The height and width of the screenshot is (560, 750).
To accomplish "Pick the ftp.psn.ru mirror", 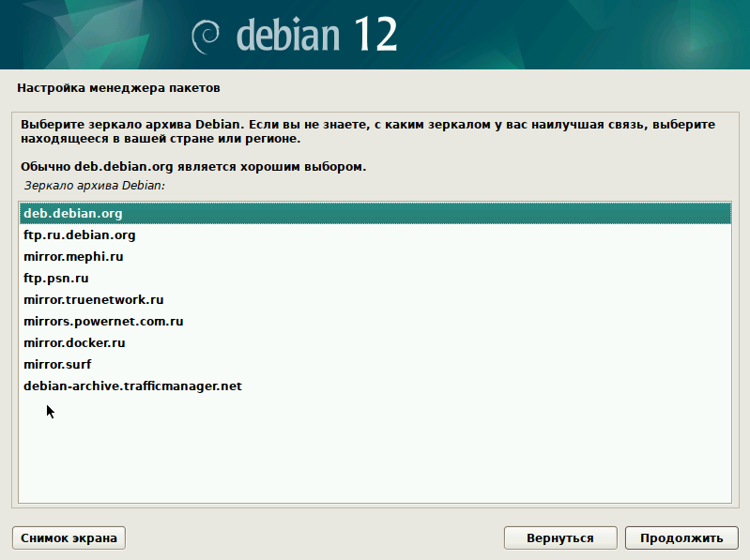I will click(375, 278).
